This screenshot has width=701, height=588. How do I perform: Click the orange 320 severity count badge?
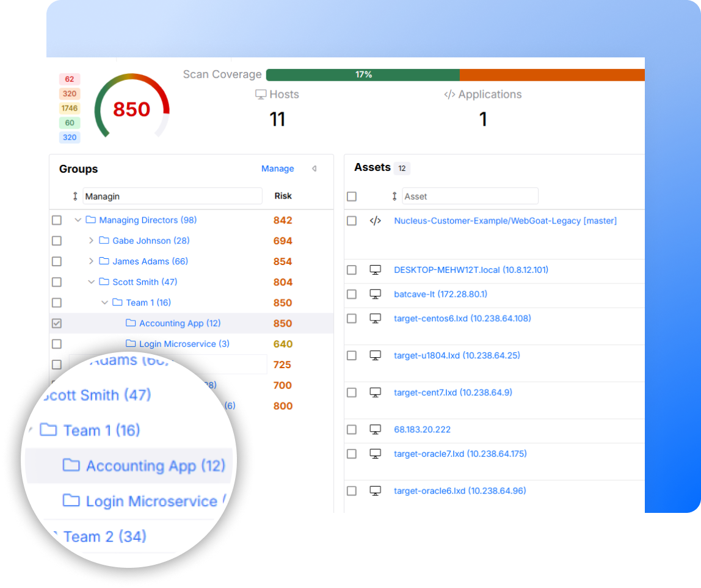click(69, 93)
